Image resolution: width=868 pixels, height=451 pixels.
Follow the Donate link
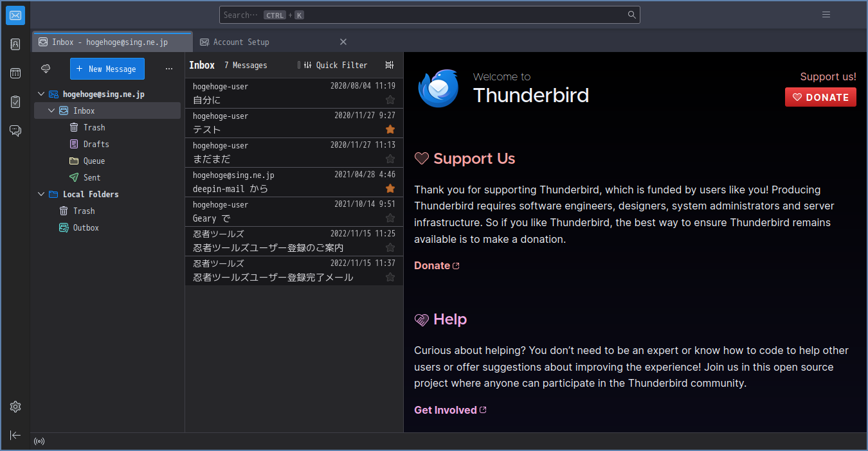[437, 265]
